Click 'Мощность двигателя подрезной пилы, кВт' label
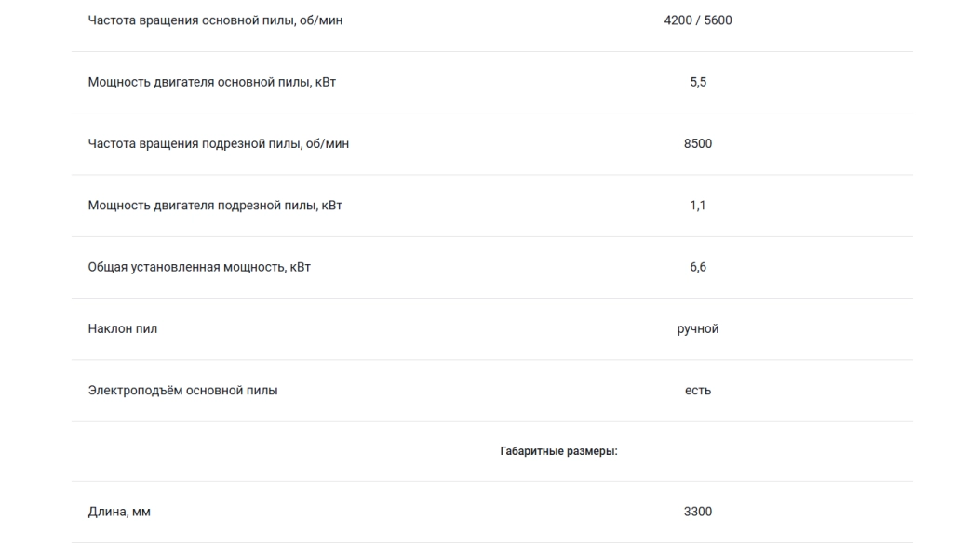The image size is (953, 560). [215, 206]
